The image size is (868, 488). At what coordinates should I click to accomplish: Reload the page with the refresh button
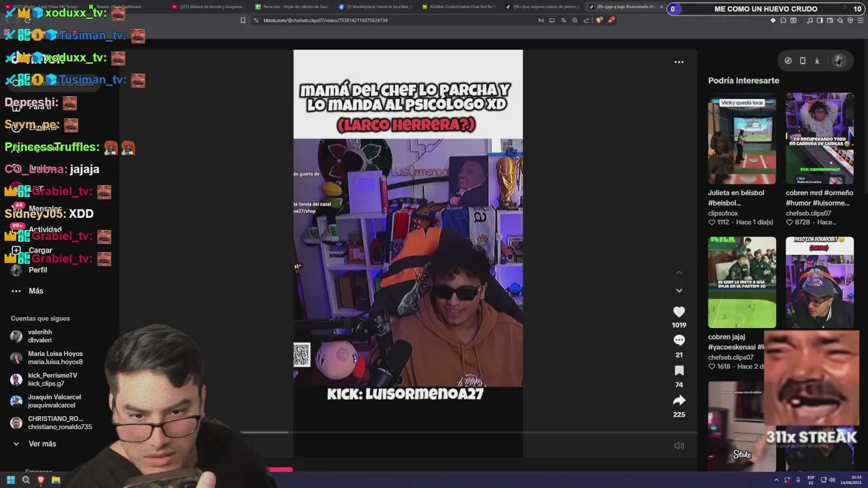(27, 20)
